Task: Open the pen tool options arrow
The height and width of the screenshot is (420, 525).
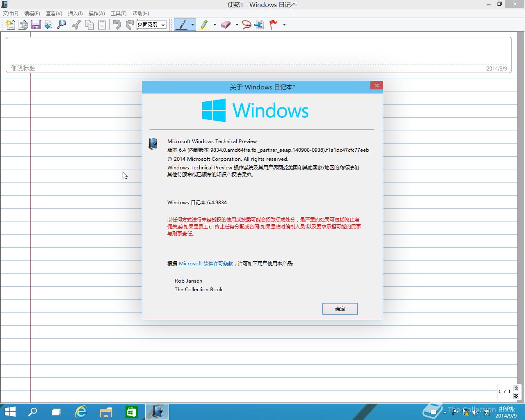Action: 192,25
